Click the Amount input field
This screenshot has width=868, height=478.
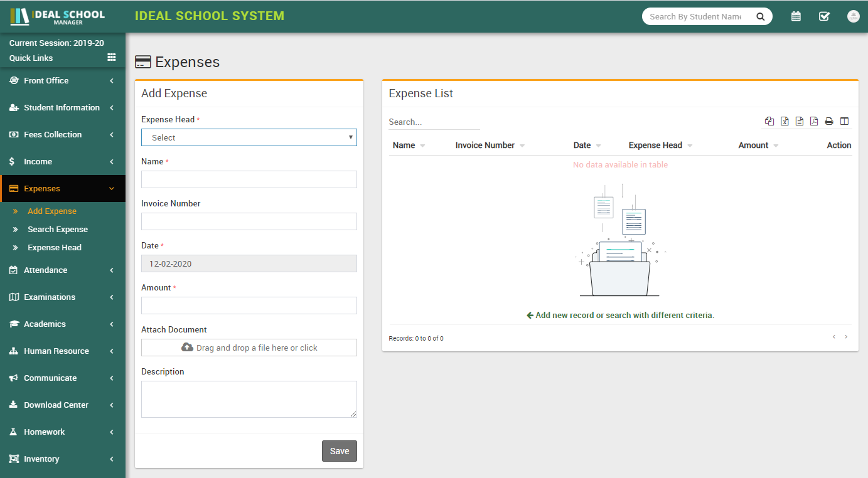(249, 305)
